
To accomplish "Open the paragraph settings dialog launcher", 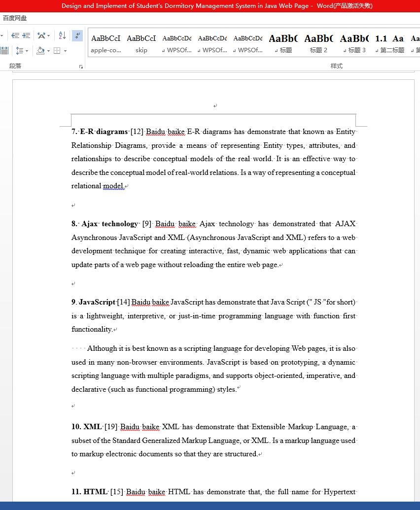I will 81,67.
